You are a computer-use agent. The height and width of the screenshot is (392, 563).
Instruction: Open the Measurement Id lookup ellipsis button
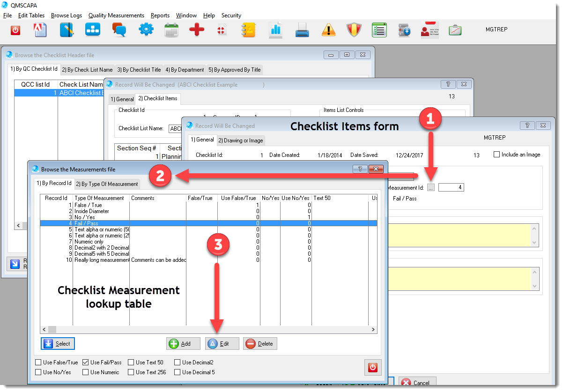[x=431, y=187]
